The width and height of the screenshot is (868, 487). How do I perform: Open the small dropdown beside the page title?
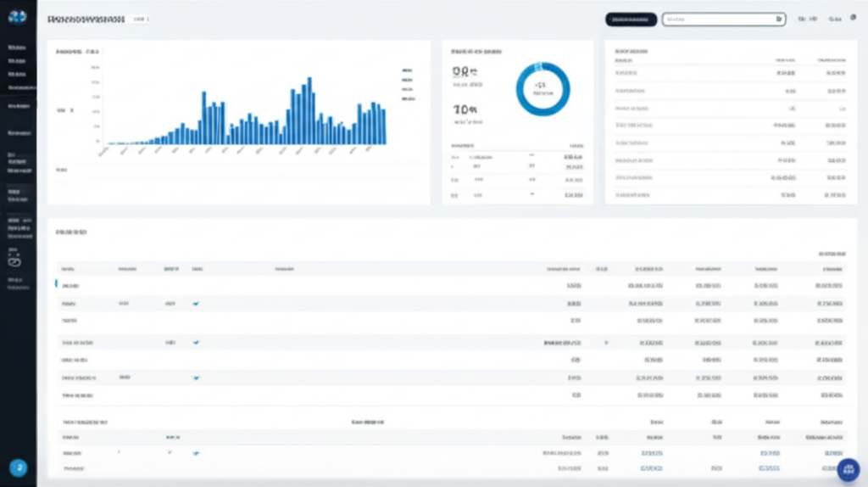click(142, 19)
